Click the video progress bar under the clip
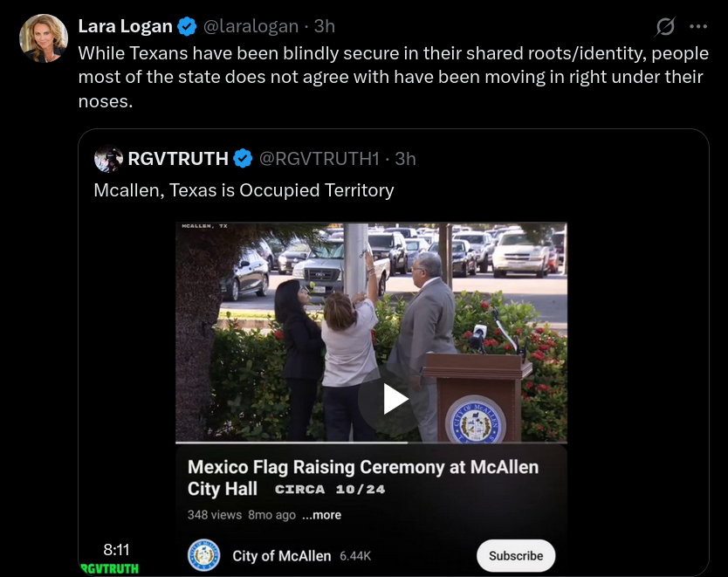Viewport: 728px width, 577px height. coord(371,443)
